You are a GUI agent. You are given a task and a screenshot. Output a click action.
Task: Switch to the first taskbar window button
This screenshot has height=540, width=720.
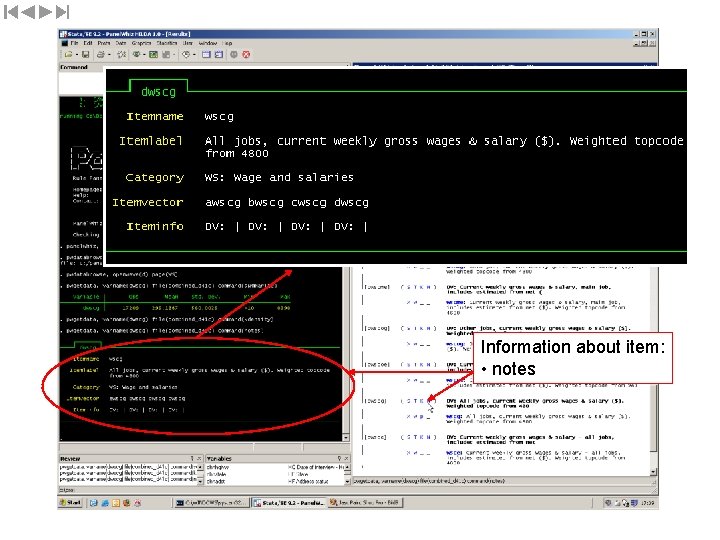coord(212,503)
